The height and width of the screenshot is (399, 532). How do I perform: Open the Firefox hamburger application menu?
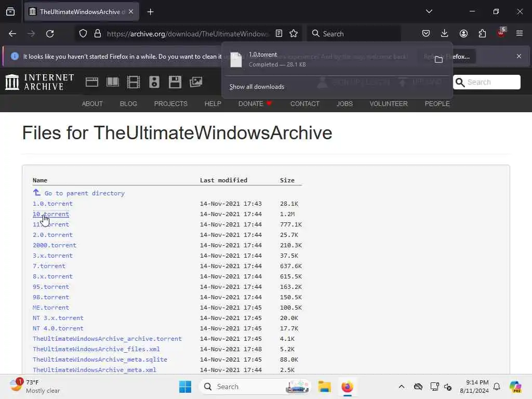pos(520,34)
